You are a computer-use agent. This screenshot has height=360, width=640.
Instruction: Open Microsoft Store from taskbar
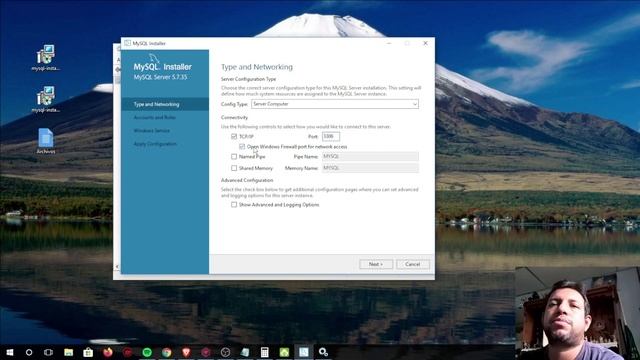pos(88,352)
